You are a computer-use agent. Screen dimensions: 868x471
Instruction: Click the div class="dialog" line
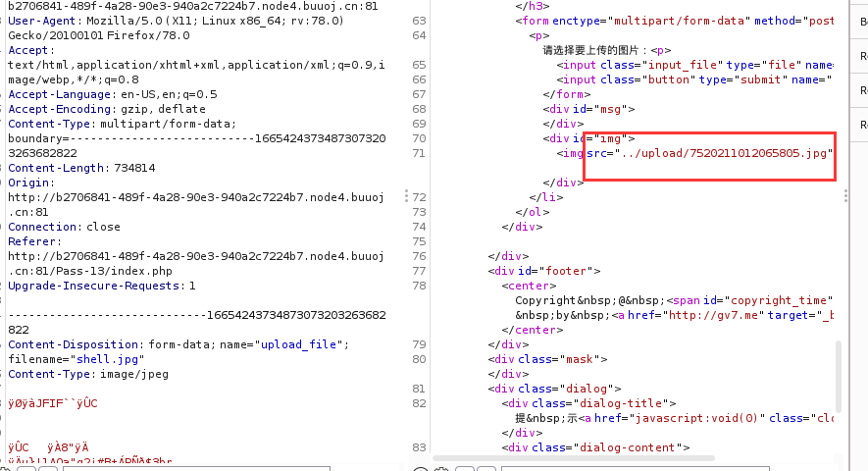point(555,389)
